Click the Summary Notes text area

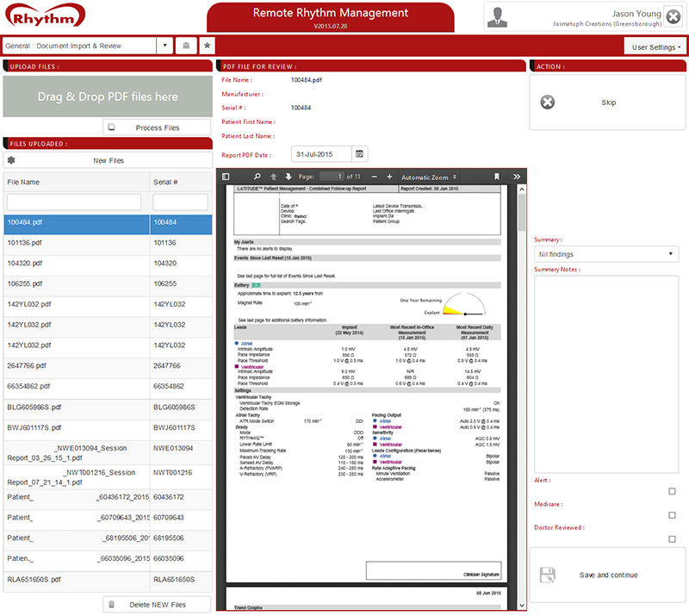[606, 374]
